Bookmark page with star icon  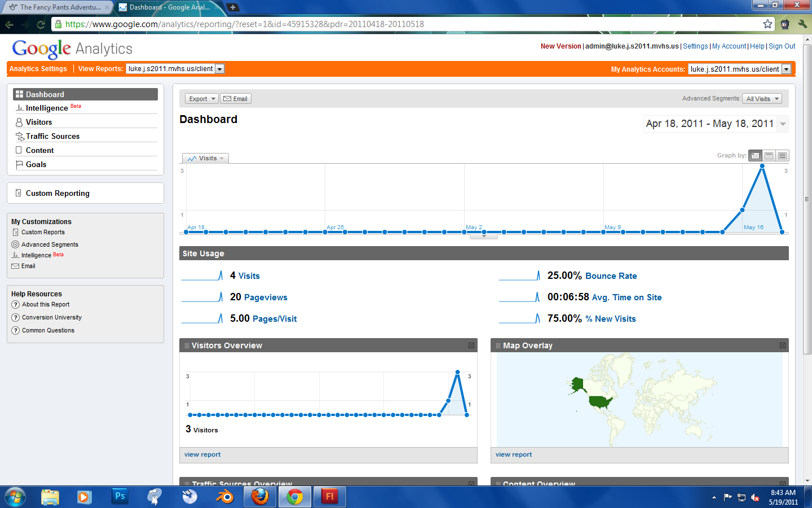click(767, 24)
